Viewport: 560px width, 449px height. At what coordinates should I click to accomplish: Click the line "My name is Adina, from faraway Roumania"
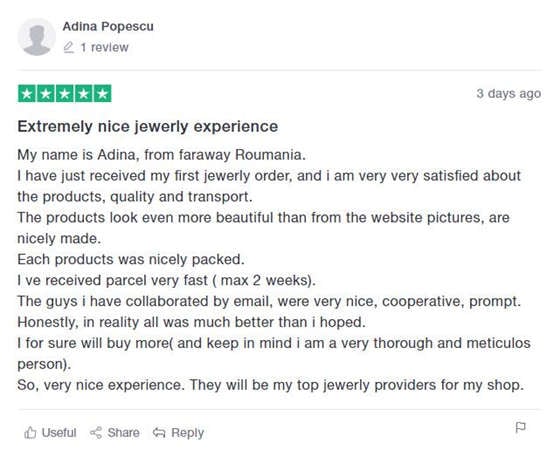161,155
